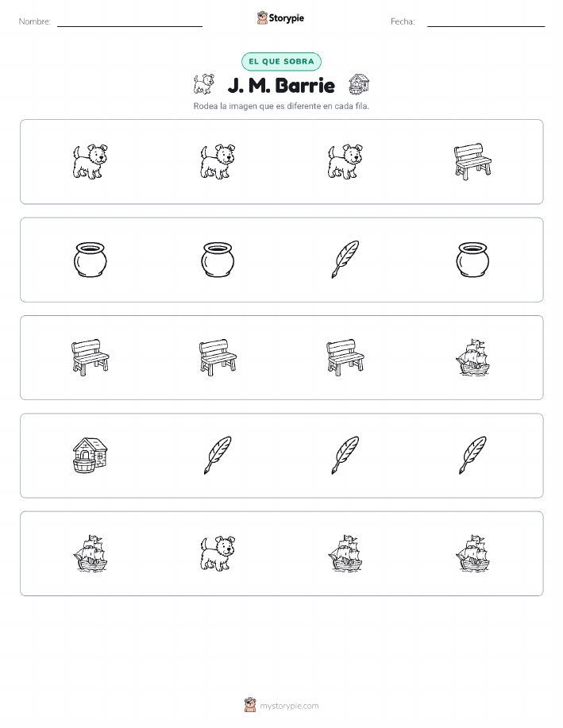Select the feather quill in the second row

click(x=345, y=260)
